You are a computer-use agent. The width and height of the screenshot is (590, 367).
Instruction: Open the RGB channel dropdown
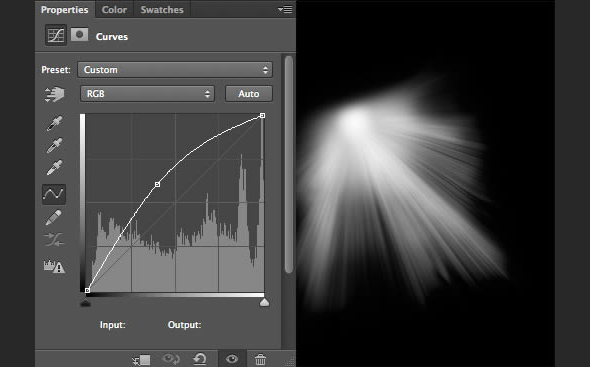(x=147, y=94)
